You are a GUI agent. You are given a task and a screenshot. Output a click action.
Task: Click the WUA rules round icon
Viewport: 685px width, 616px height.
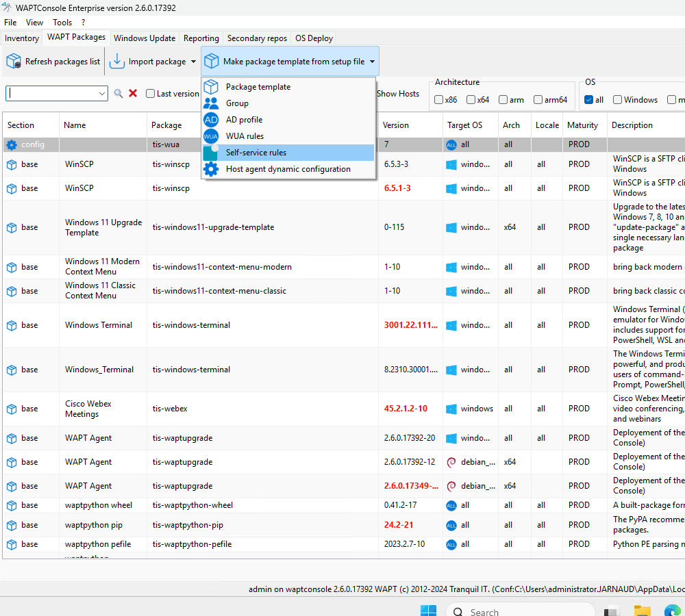click(x=211, y=136)
